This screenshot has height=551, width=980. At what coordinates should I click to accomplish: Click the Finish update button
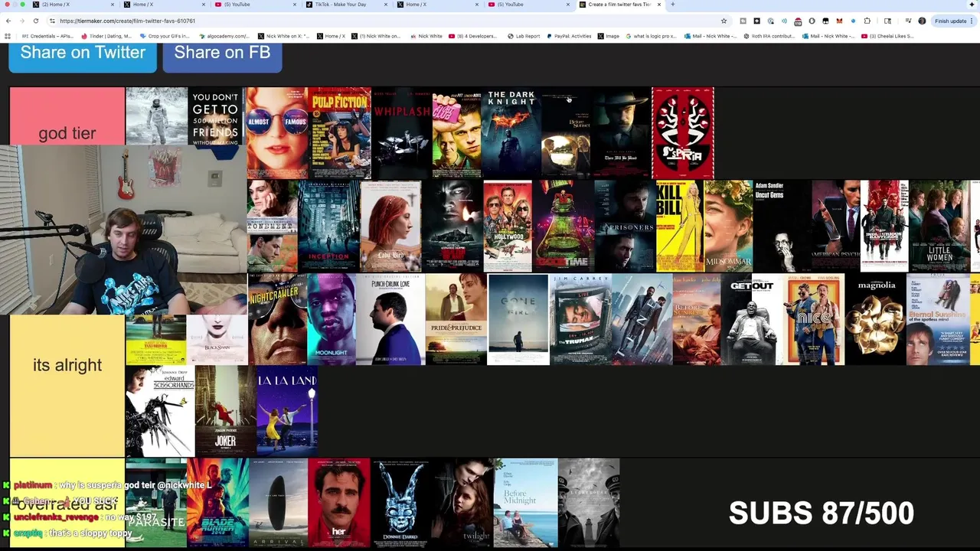(950, 21)
